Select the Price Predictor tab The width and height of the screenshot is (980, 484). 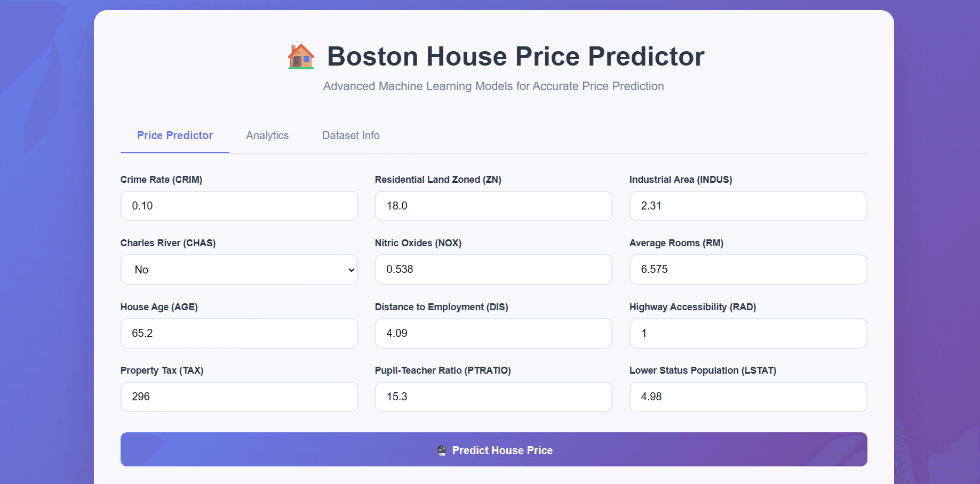coord(175,135)
